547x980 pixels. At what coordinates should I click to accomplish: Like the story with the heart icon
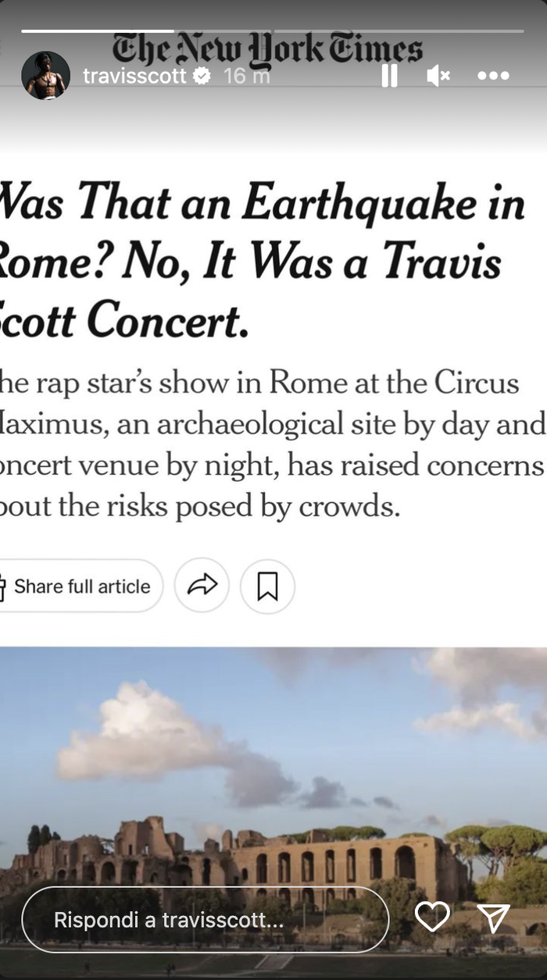[432, 917]
